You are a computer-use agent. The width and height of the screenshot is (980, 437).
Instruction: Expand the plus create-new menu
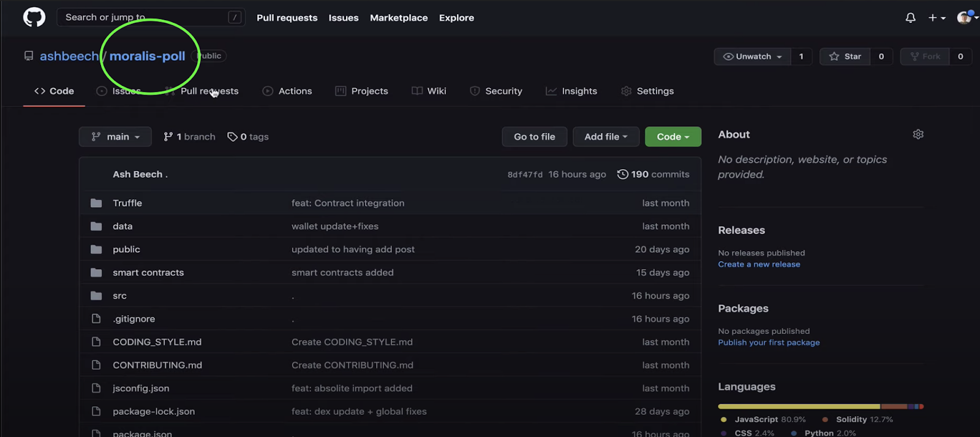pyautogui.click(x=937, y=18)
